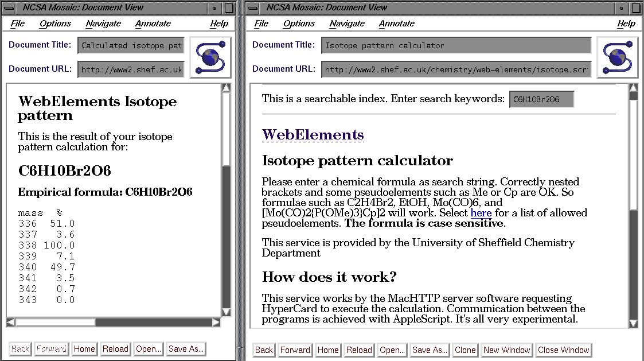Follow the 'here' pseudoelements link
This screenshot has width=644, height=361.
(481, 213)
